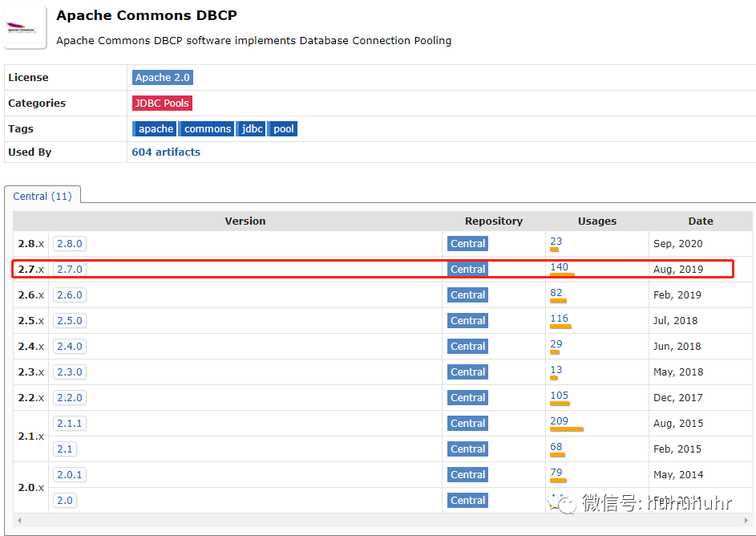
Task: Open the 604 artifacts link
Action: coord(166,152)
